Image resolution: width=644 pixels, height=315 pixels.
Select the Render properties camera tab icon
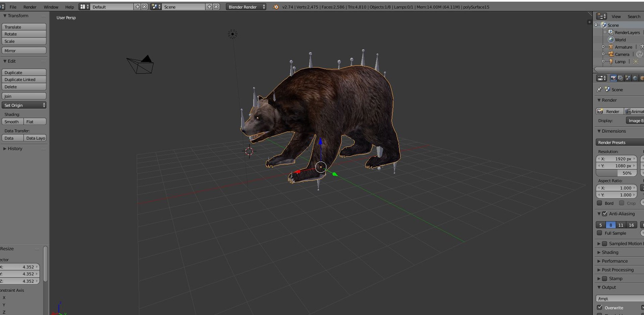613,78
